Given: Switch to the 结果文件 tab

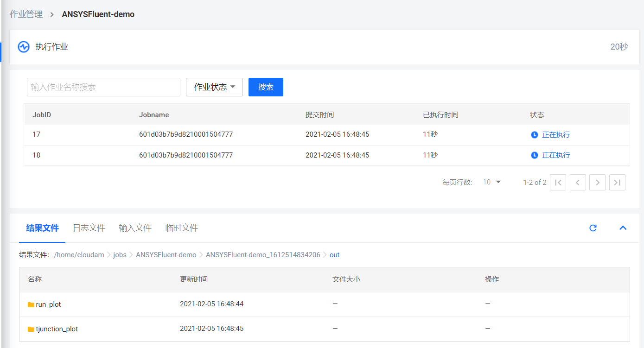Looking at the screenshot, I should tap(42, 228).
